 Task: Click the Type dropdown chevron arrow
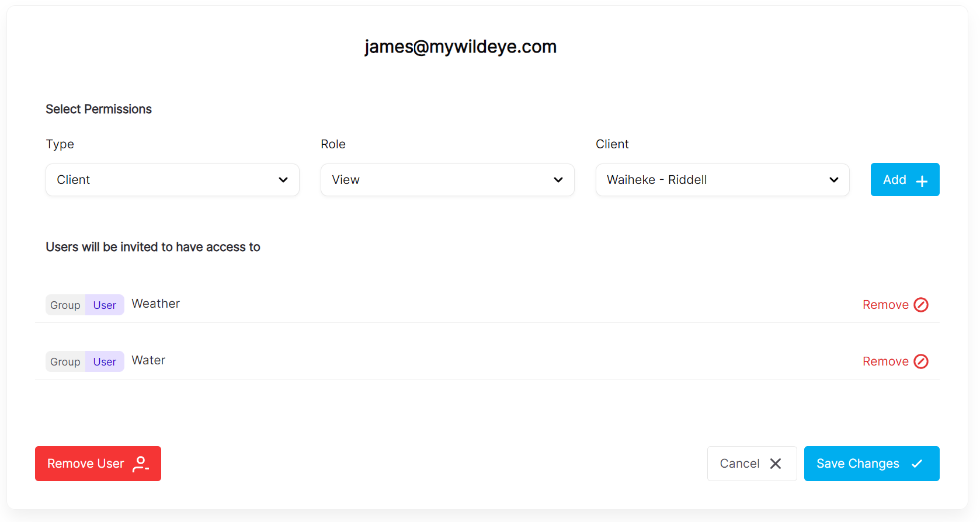tap(283, 180)
